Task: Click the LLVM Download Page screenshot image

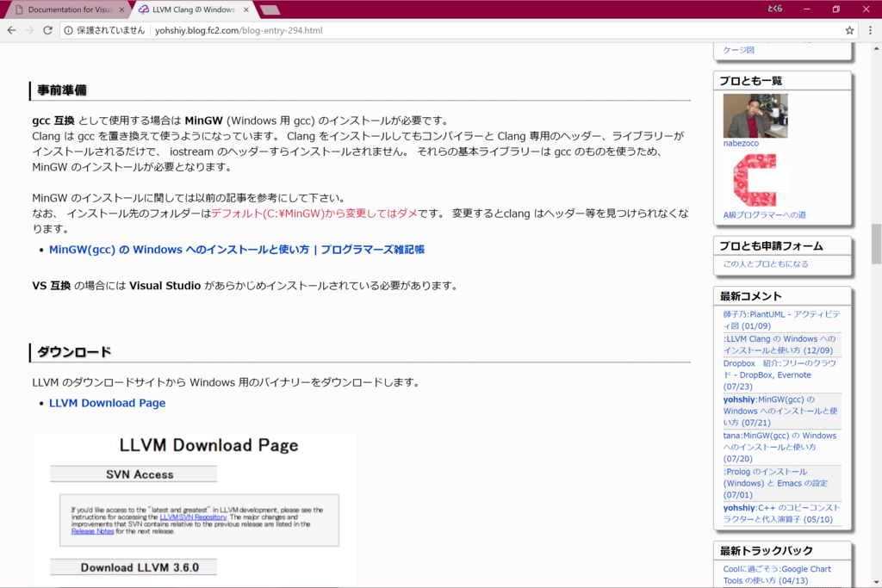Action: (196, 510)
